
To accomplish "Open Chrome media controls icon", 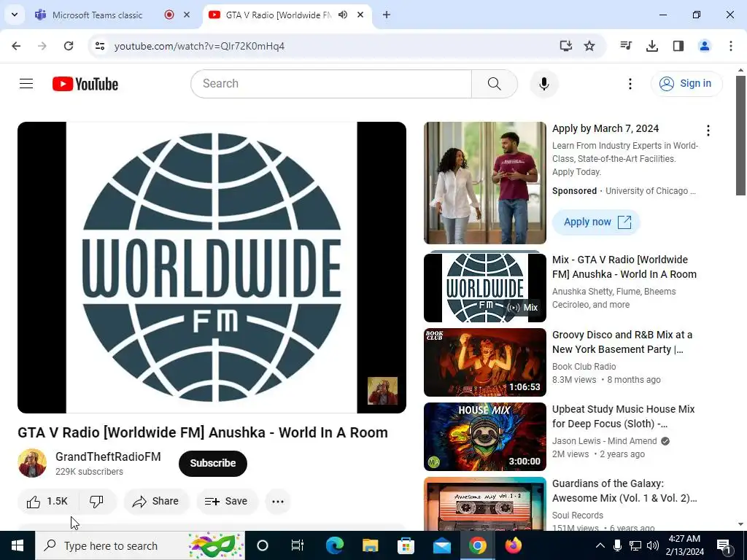I will point(626,46).
